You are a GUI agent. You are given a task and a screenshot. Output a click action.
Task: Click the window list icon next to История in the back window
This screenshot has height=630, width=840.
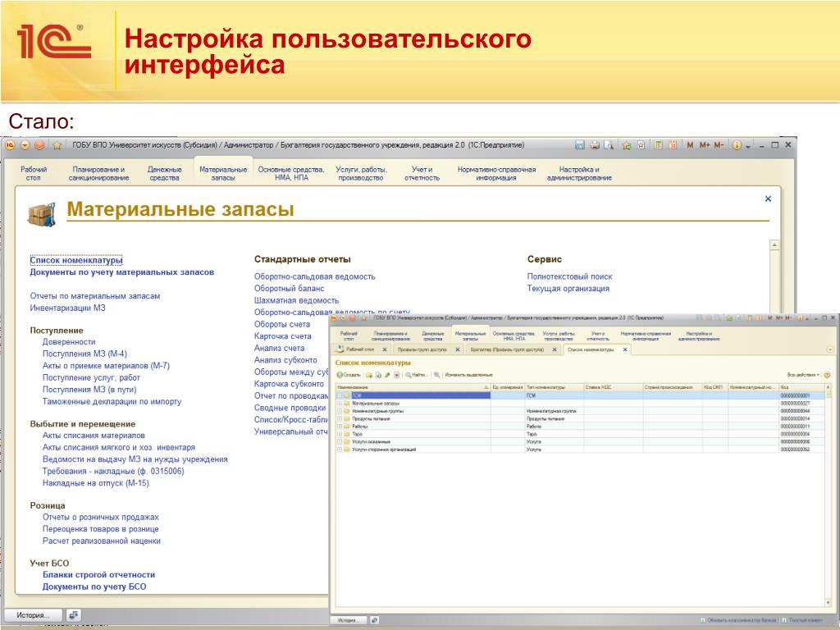(x=73, y=615)
